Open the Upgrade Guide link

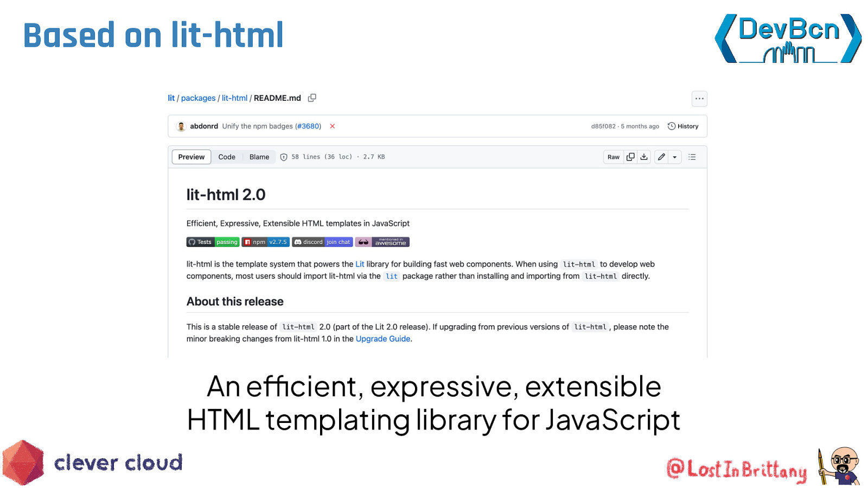pos(383,339)
